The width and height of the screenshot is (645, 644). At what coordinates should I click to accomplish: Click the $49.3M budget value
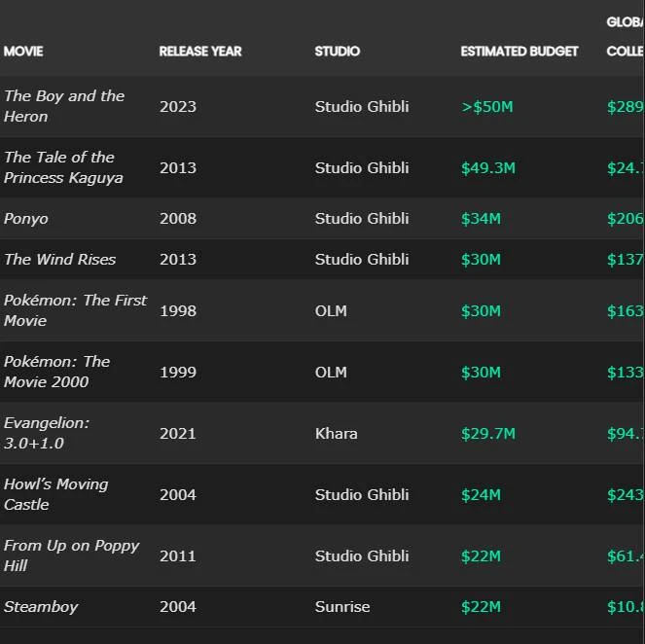point(488,168)
